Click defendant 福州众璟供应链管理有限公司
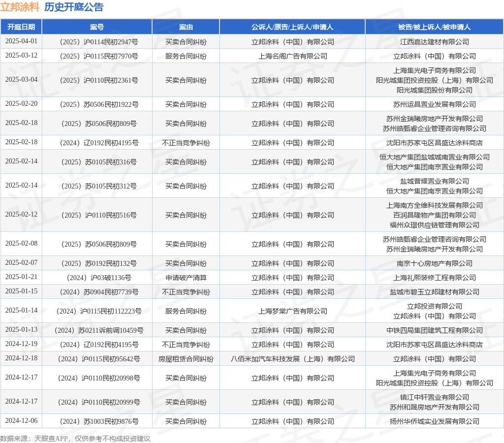504x443 pixels. (434, 225)
